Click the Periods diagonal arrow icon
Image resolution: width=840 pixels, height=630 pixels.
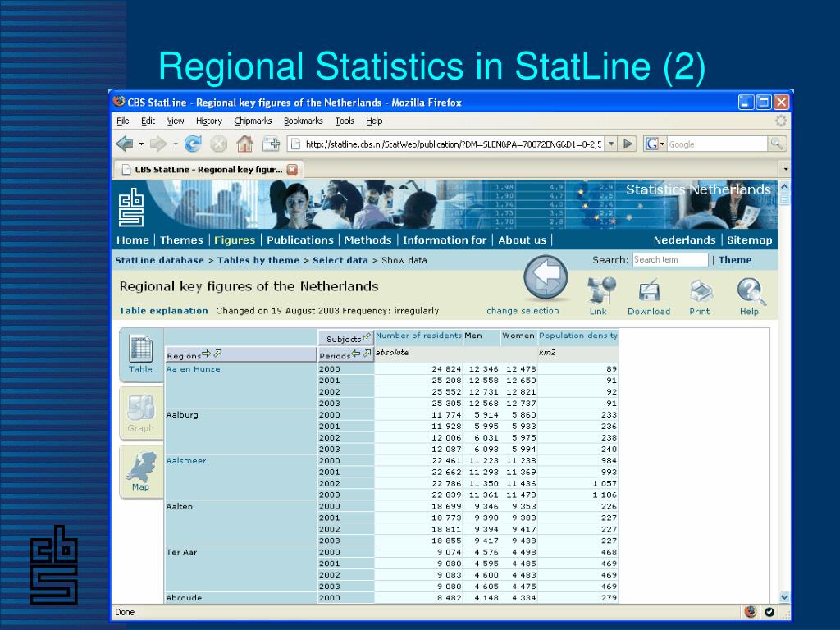click(367, 354)
